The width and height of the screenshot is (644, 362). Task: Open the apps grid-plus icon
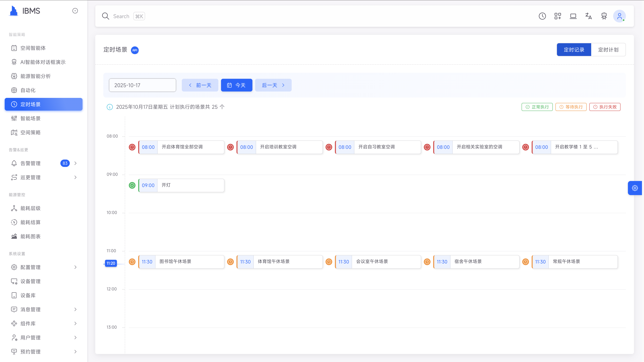pos(558,16)
